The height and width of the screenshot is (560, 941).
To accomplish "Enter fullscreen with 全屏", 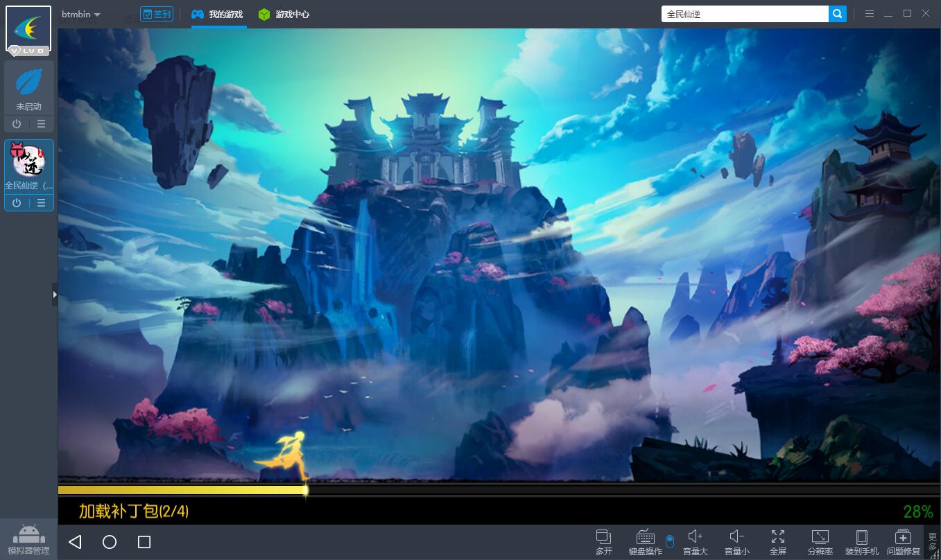I will pos(778,542).
